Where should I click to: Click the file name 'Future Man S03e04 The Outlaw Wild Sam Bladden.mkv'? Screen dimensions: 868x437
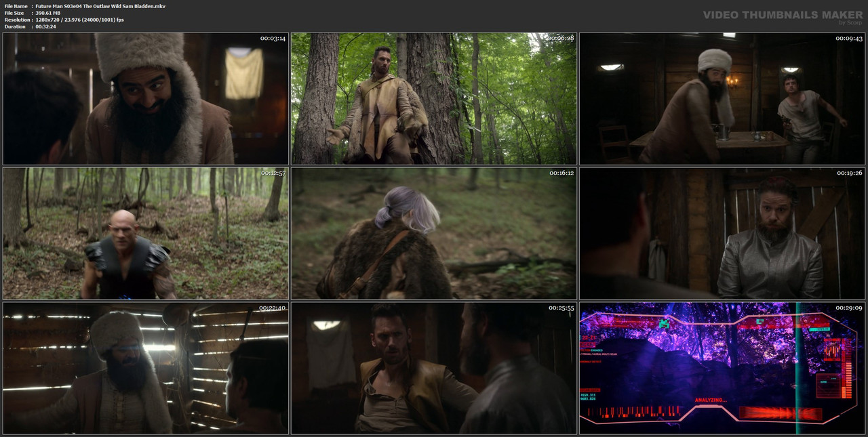(x=100, y=6)
